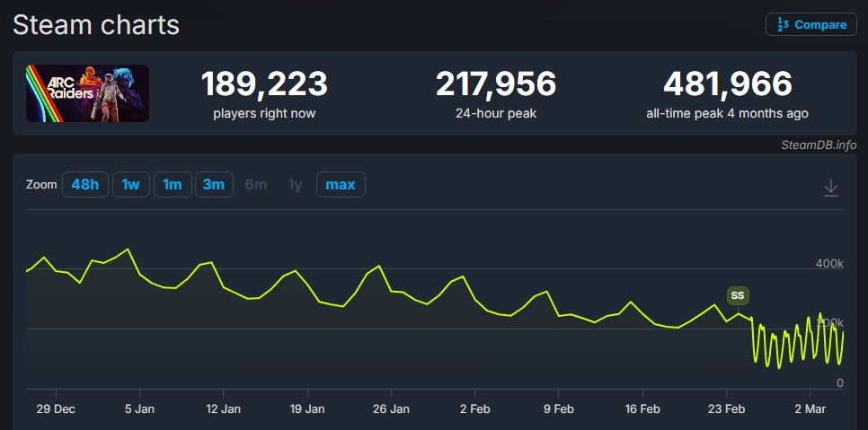Click the 217,956 24-hour peak value
This screenshot has width=868, height=430.
[x=496, y=84]
